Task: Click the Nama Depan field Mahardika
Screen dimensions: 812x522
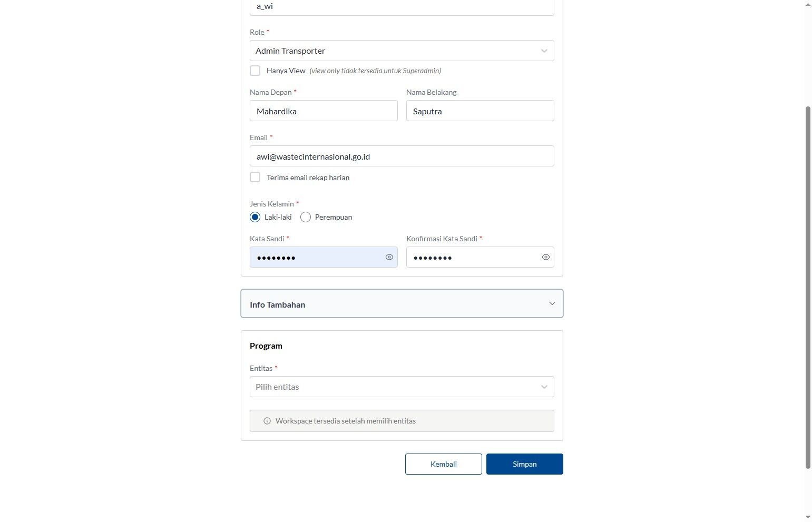Action: [x=324, y=111]
